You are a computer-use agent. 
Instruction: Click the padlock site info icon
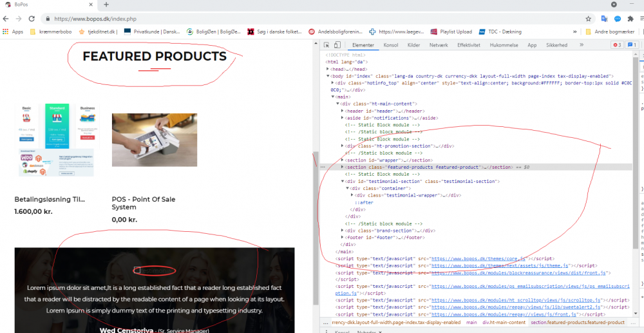[x=48, y=19]
